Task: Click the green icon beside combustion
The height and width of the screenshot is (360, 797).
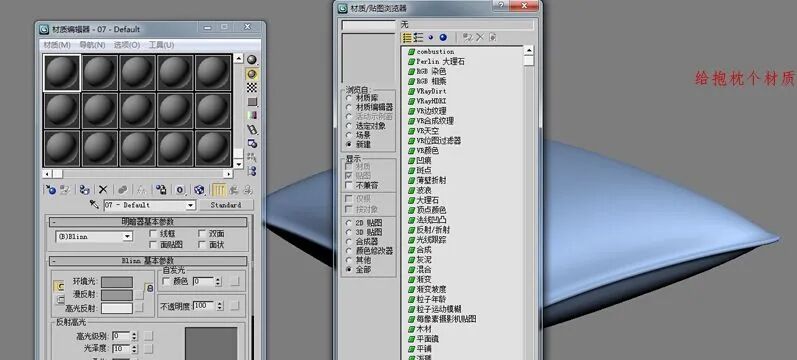Action: (x=411, y=52)
